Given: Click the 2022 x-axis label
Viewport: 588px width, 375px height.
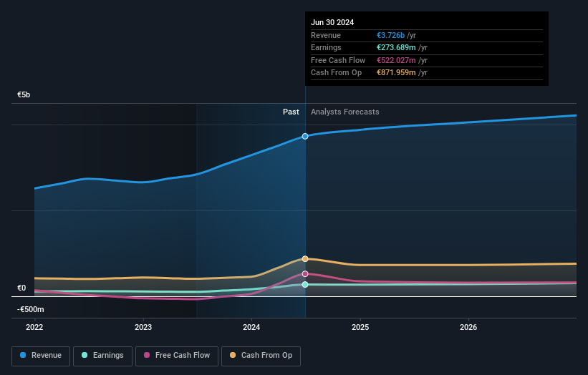Looking at the screenshot, I should [34, 328].
